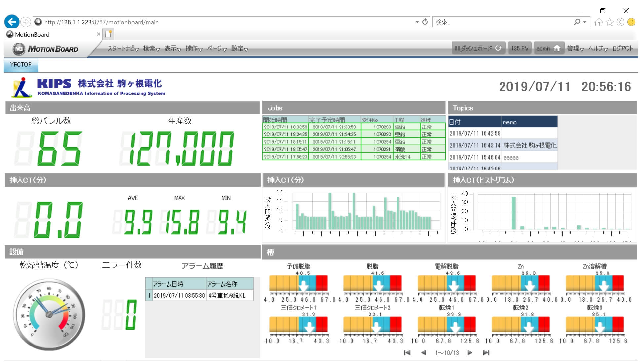642x364 pixels.
Task: Expand the スタートナビ dropdown menu
Action: pos(123,49)
